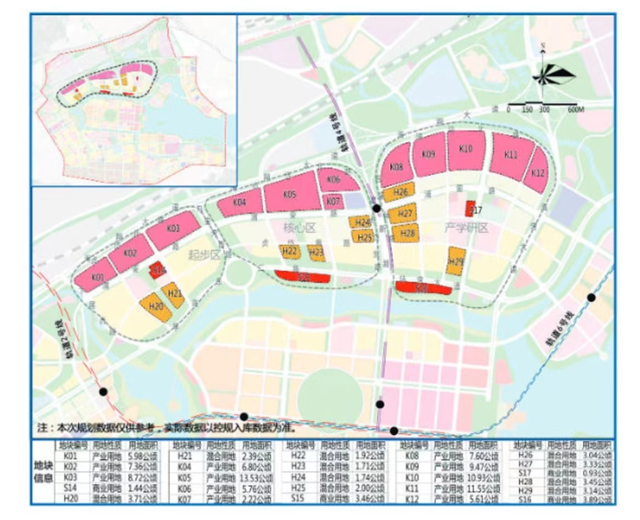The image size is (640, 520).
Task: Click the red S17 parcel marker
Action: (x=470, y=209)
